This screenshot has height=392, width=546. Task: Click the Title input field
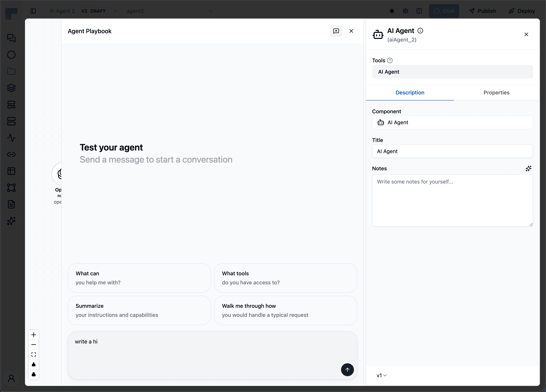click(452, 151)
